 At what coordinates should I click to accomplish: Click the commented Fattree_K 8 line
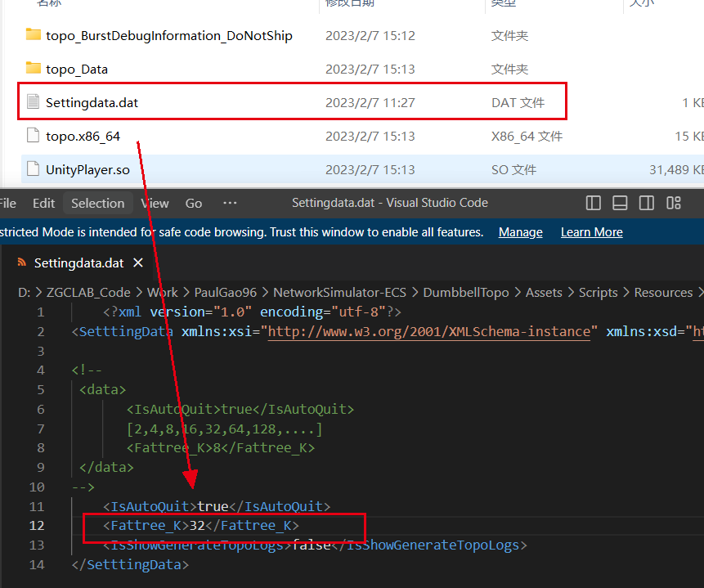[221, 448]
